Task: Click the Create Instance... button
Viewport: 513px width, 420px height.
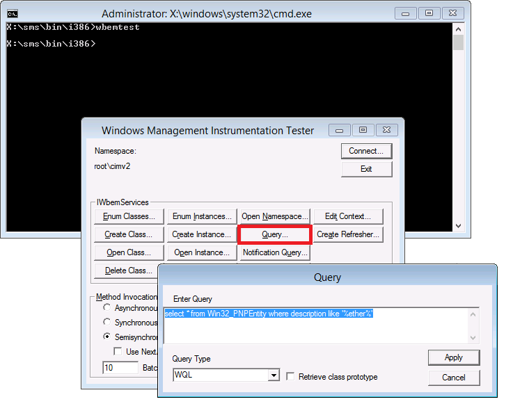Action: coord(202,234)
